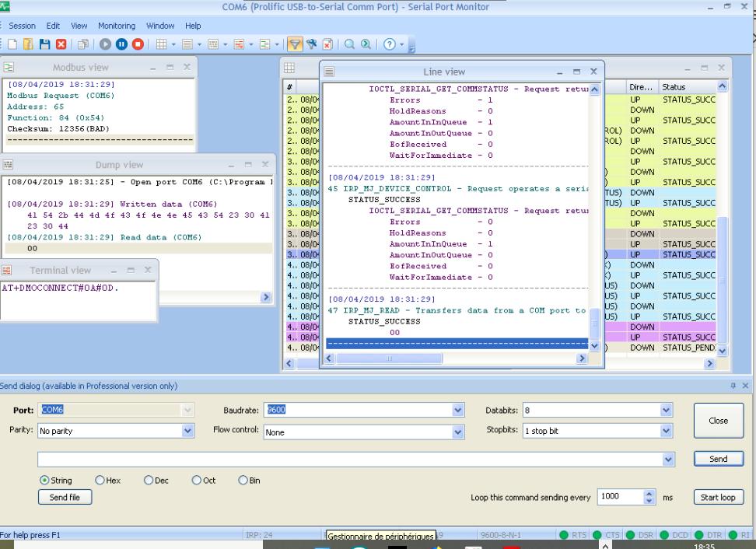756x549 pixels.
Task: Toggle Modbus view using green toolbar icon
Action: point(264,44)
